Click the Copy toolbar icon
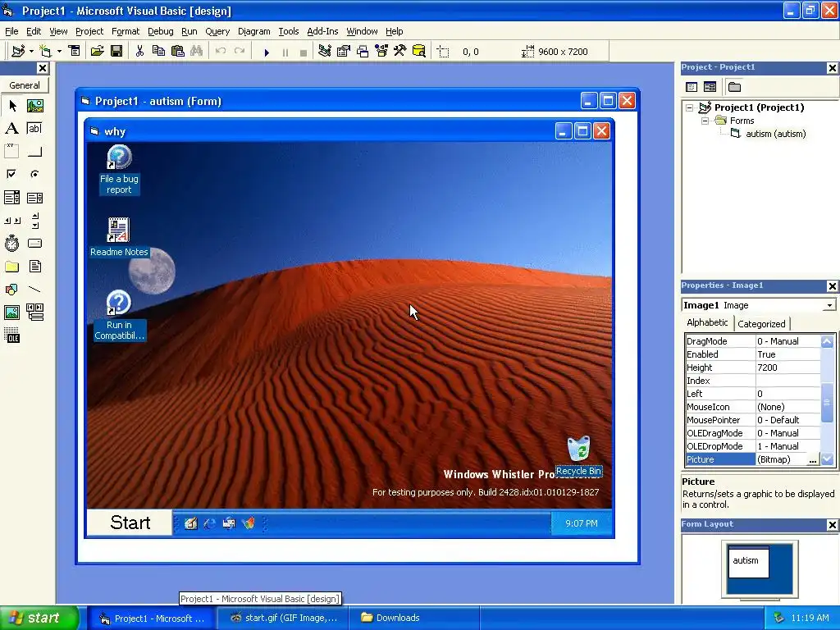Viewport: 840px width, 630px height. (158, 51)
